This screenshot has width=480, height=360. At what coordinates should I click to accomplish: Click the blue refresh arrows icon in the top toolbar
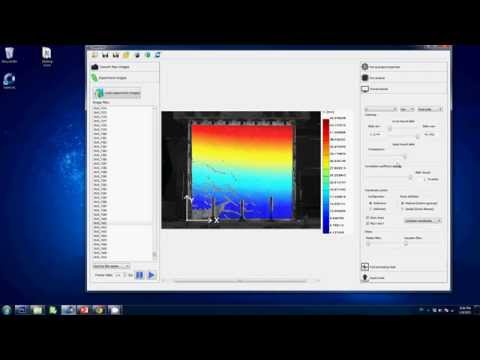point(158,55)
